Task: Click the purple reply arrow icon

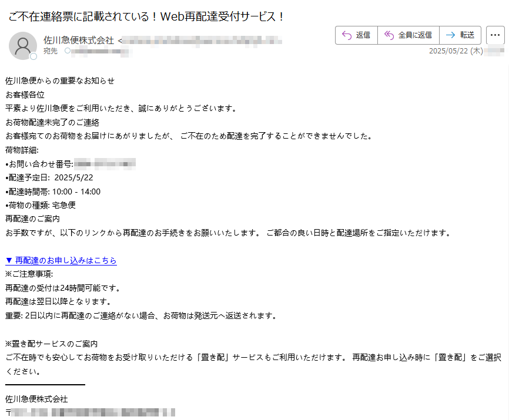Action: (x=347, y=35)
